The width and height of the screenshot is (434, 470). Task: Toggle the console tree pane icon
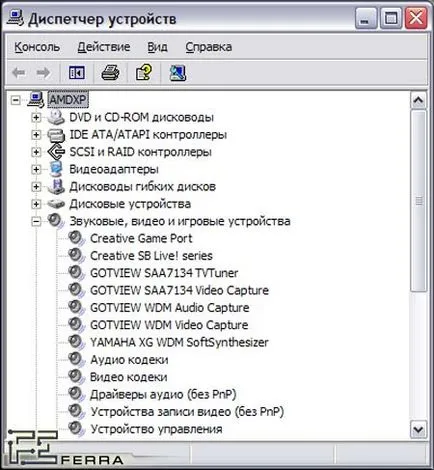(x=77, y=73)
